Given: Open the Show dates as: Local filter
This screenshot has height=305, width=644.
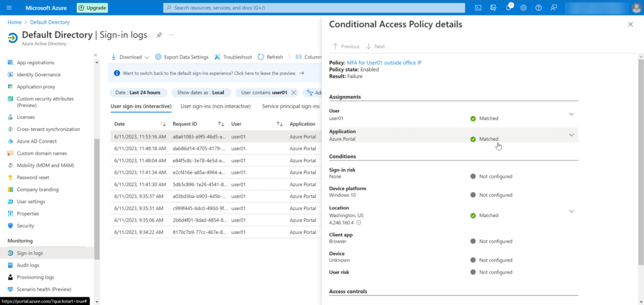Looking at the screenshot, I should click(x=201, y=93).
